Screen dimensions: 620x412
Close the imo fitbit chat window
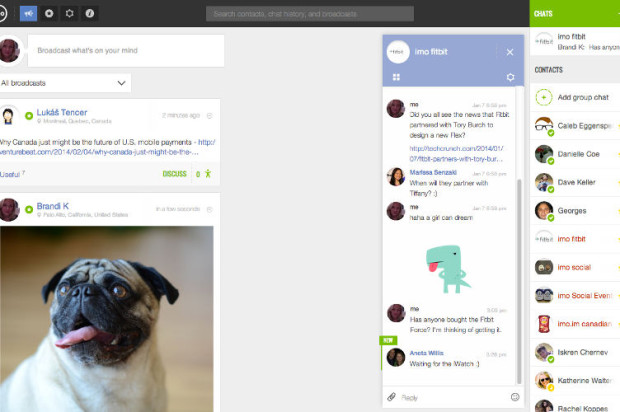(510, 52)
